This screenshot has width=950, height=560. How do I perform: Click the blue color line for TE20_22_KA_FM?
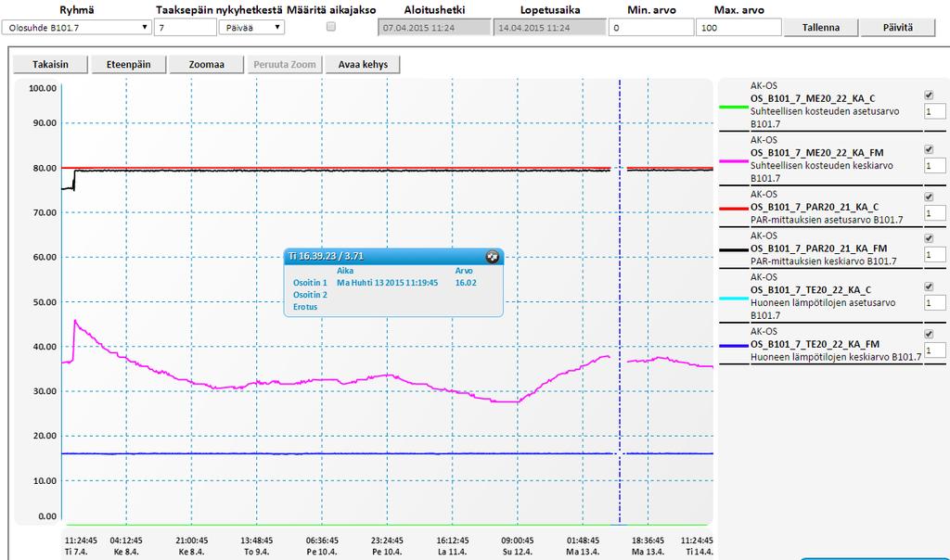[x=734, y=346]
